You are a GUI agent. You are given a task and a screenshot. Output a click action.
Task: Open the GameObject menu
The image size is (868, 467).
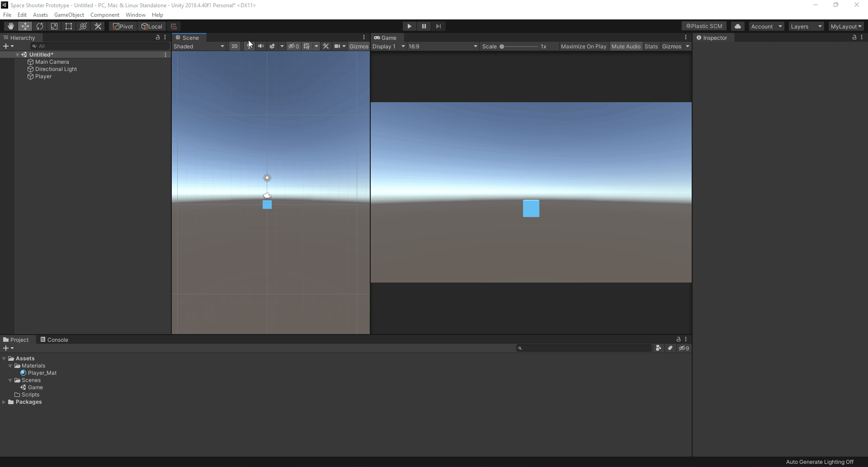[x=69, y=14]
